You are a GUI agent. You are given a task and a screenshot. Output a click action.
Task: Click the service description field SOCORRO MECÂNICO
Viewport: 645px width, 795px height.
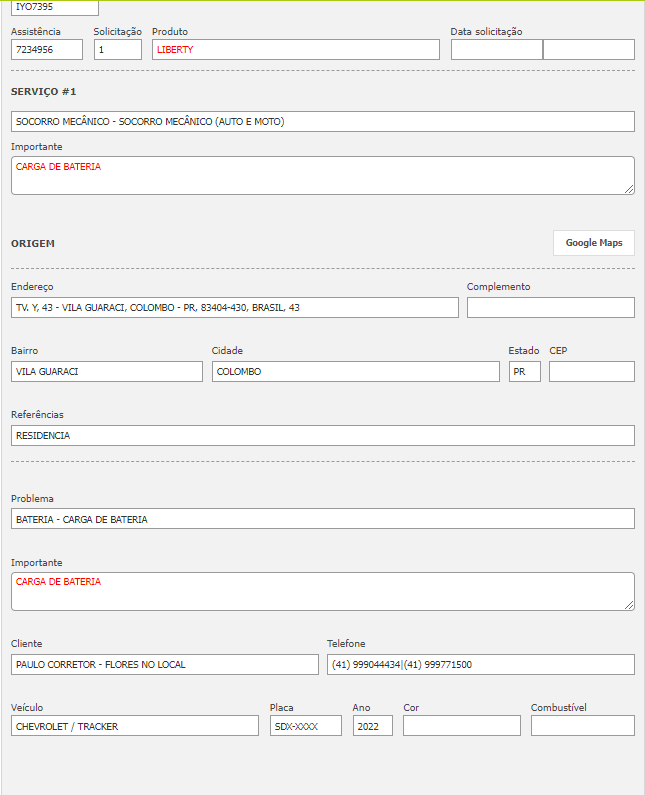pos(322,121)
